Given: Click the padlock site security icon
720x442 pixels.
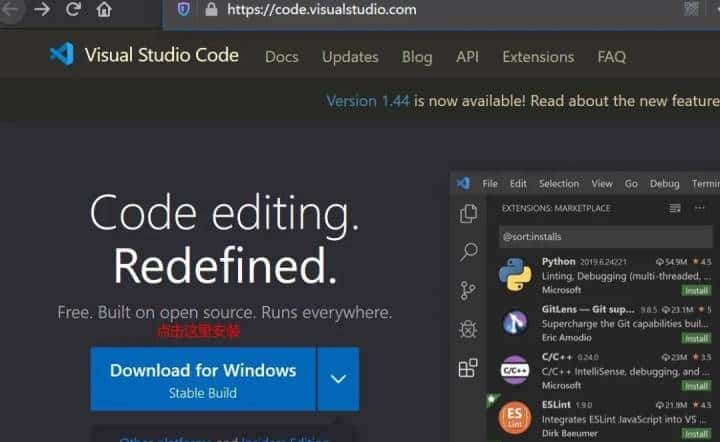Looking at the screenshot, I should click(x=210, y=10).
